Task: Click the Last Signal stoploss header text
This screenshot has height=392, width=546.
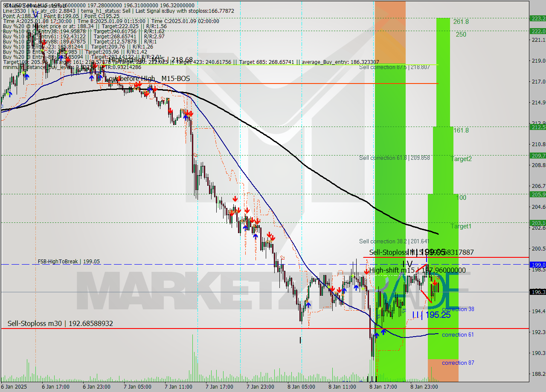Action: pyautogui.click(x=185, y=11)
